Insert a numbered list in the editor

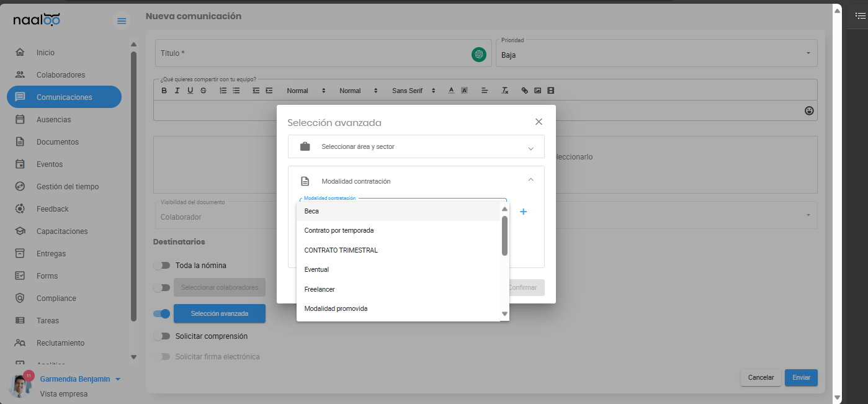pyautogui.click(x=223, y=91)
